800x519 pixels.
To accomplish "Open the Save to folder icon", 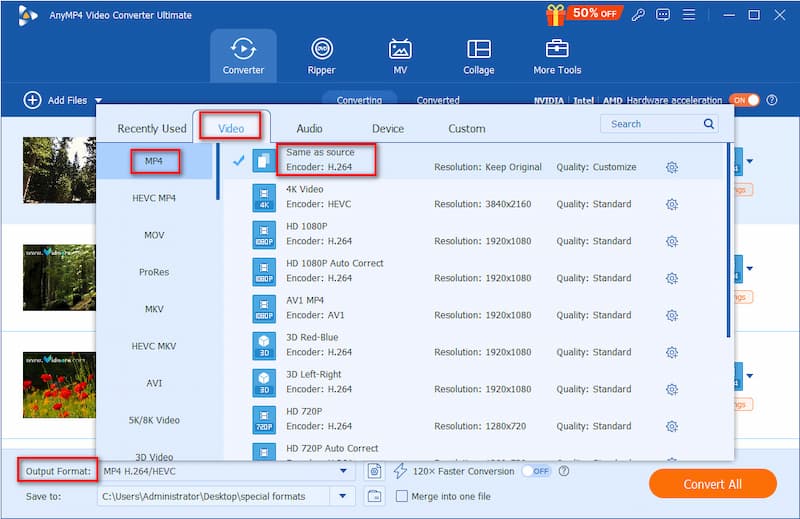I will click(374, 496).
